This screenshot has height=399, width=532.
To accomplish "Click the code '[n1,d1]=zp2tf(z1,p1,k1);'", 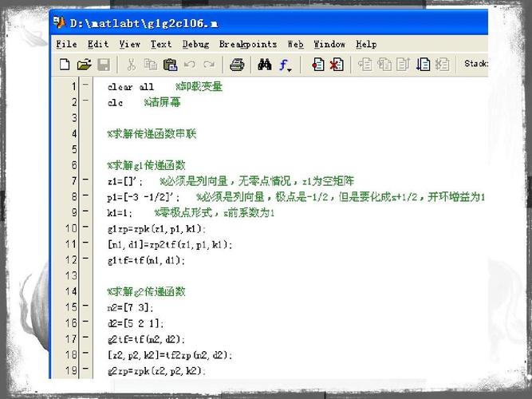I will pyautogui.click(x=170, y=245).
